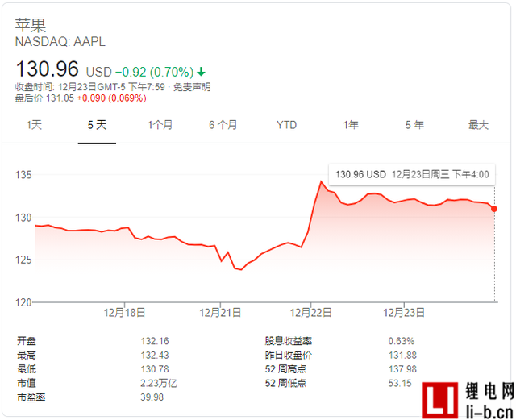
Task: Click the 135 y-axis label
Action: click(23, 175)
